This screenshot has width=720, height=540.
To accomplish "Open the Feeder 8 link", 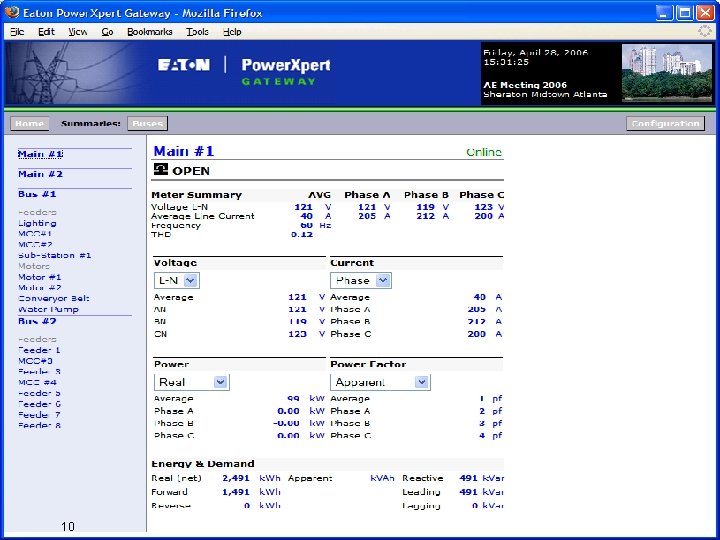I will [x=39, y=425].
